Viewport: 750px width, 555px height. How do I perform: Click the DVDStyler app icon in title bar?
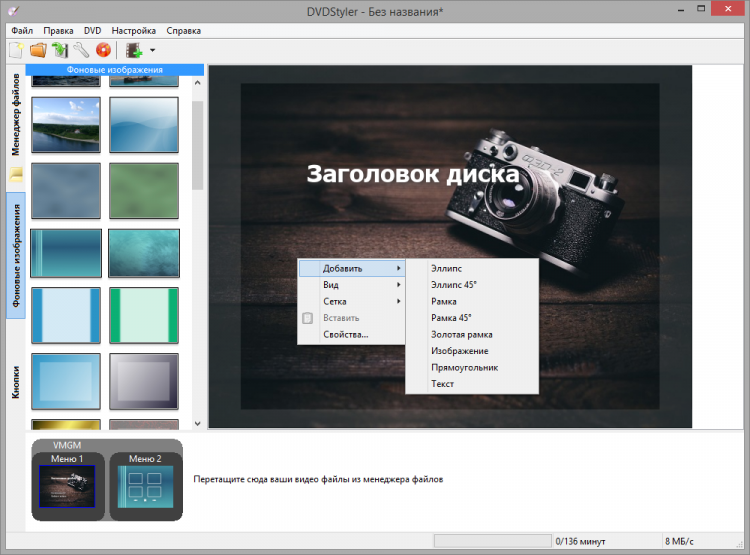(x=11, y=10)
